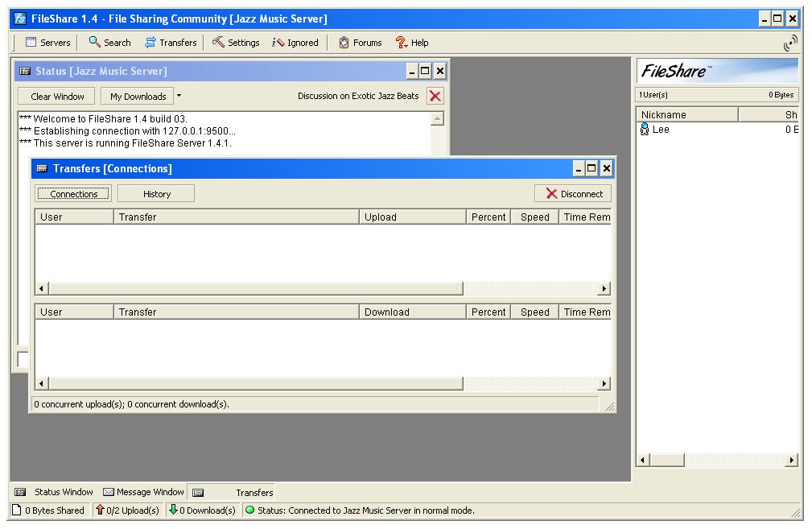Click the Help question mark icon

[x=401, y=43]
